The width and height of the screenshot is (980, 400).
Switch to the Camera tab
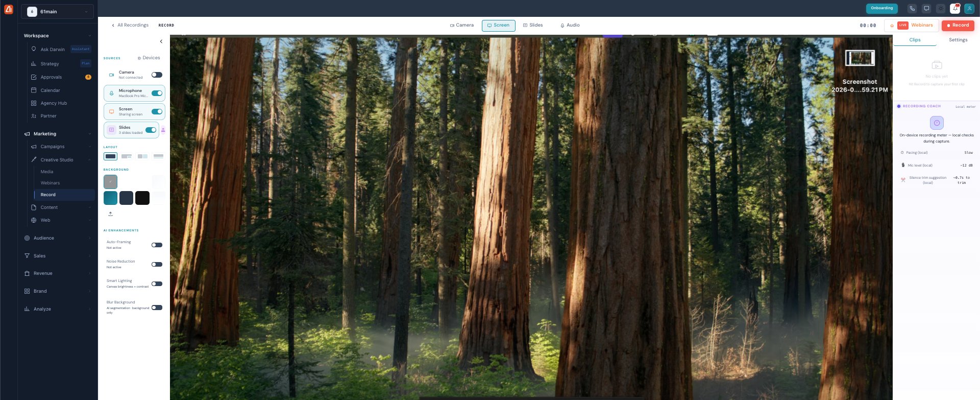point(461,25)
